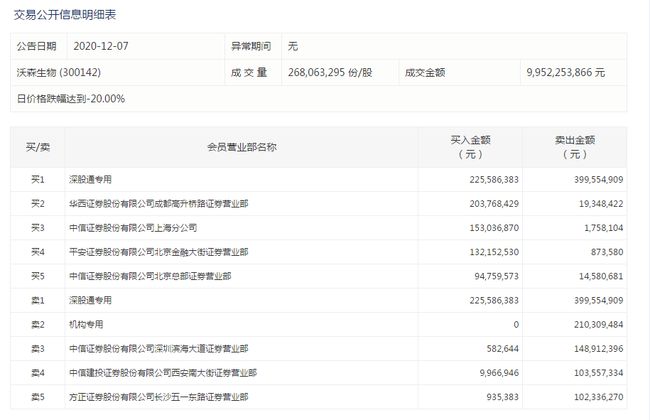Select volume value 268,063,295 份/股
The width and height of the screenshot is (650, 420).
coord(330,73)
